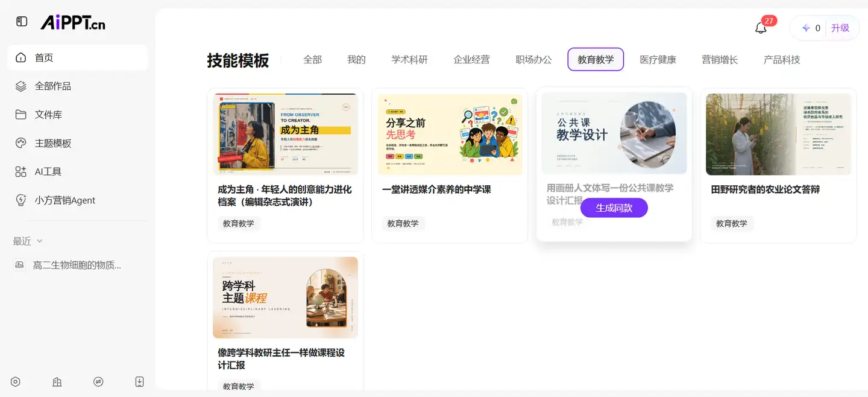Click title 田野研究者的农业论文答辩
868x397 pixels.
766,189
